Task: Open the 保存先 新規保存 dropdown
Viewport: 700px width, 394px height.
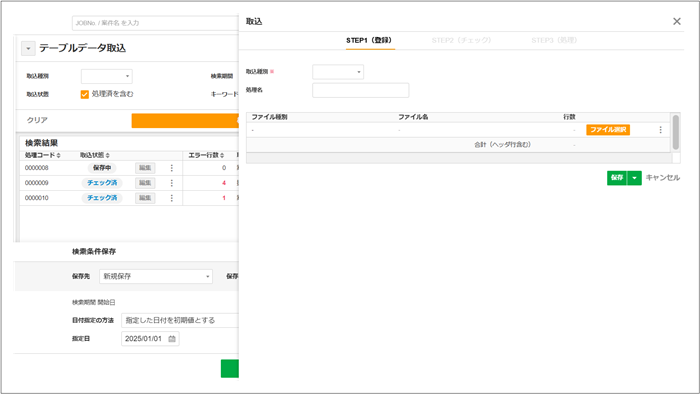Action: coord(156,276)
